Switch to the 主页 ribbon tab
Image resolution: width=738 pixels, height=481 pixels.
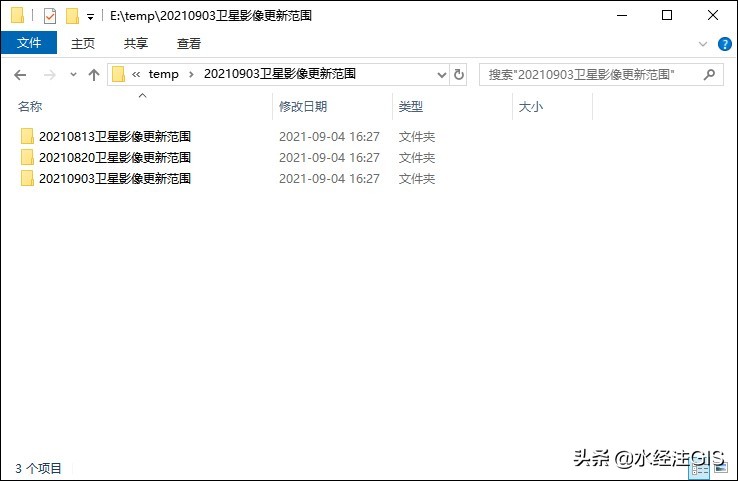[83, 43]
